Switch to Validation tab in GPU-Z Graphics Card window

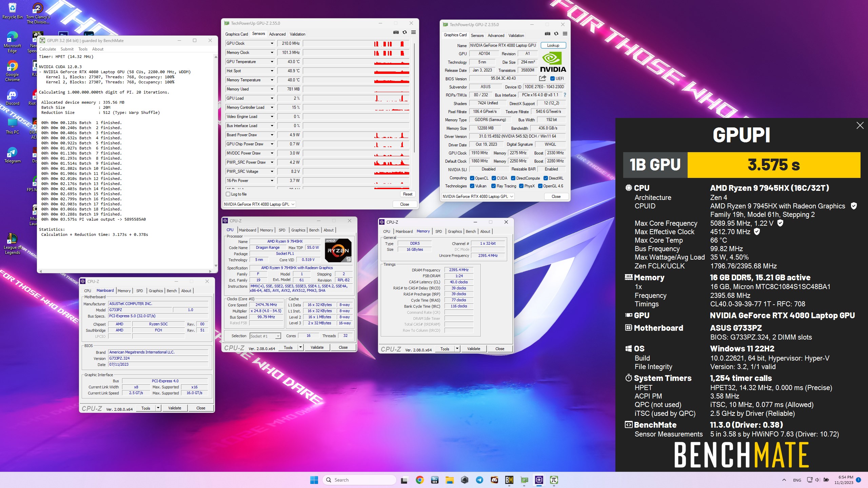[516, 36]
